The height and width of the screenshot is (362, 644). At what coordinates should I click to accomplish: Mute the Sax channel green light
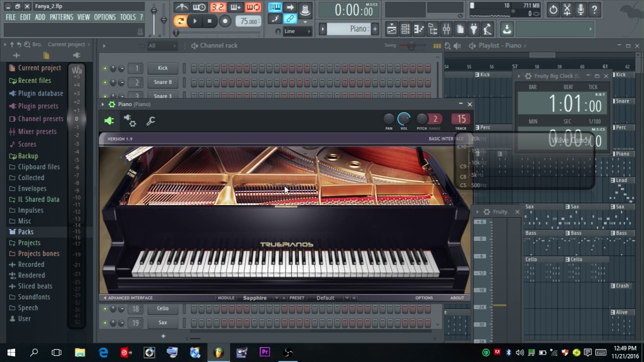click(105, 323)
